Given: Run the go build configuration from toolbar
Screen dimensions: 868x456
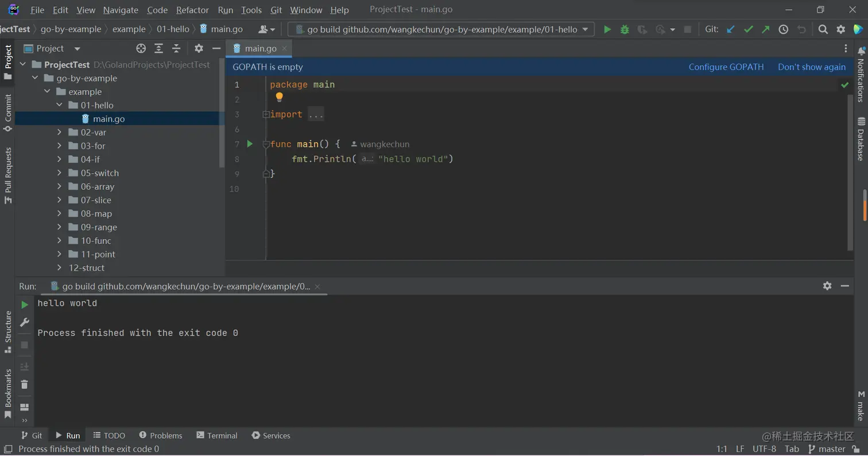Looking at the screenshot, I should (607, 29).
